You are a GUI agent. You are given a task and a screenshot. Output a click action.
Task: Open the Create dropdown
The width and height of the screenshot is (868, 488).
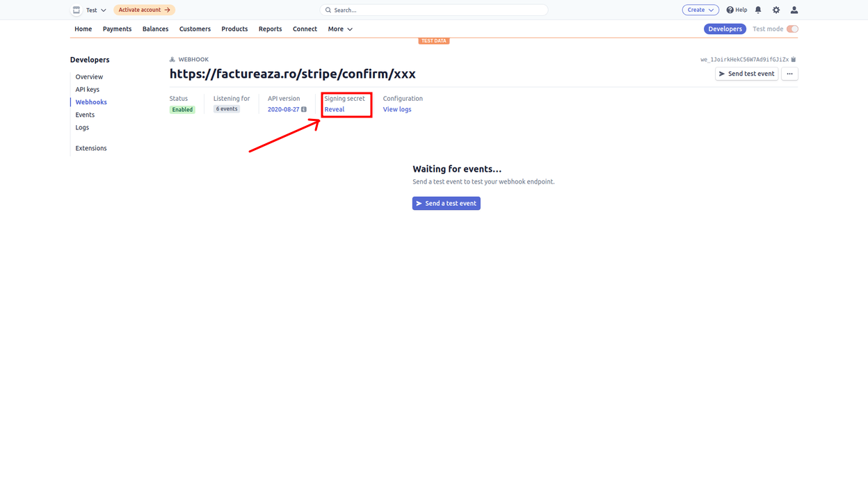tap(700, 10)
